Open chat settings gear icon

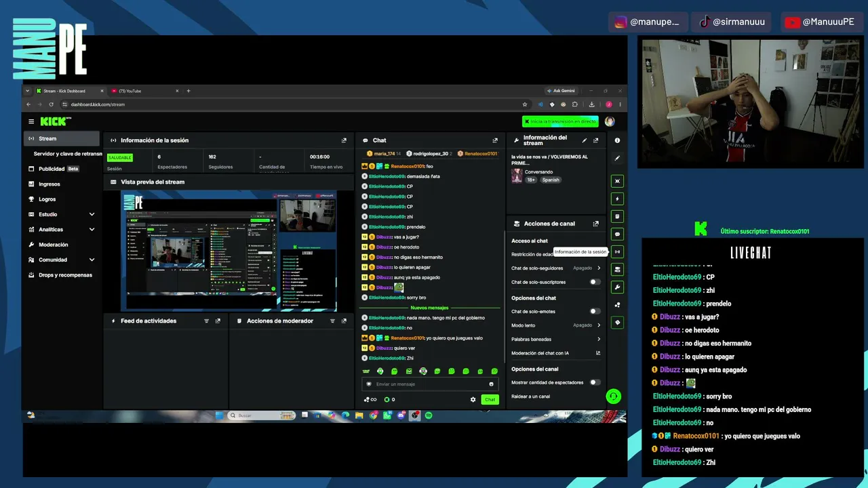473,399
